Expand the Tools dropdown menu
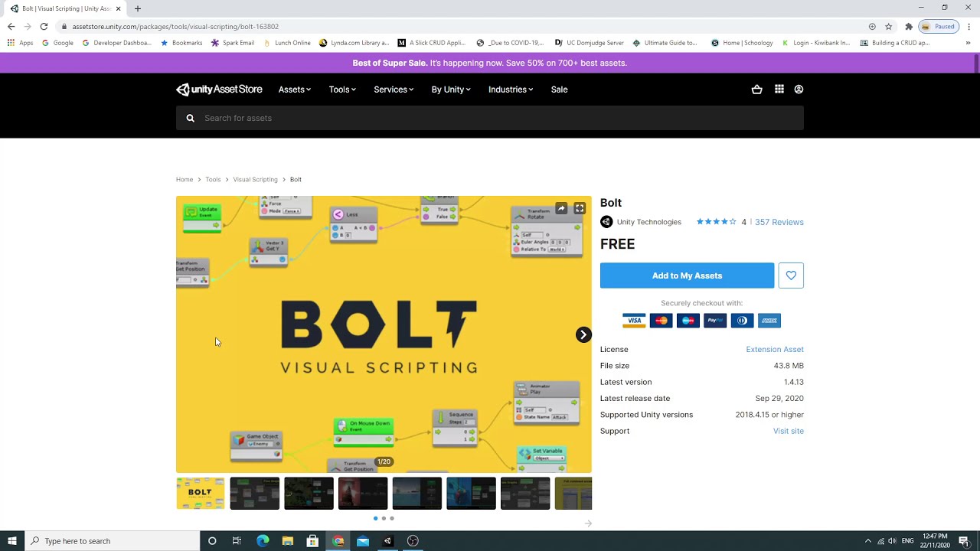The width and height of the screenshot is (980, 551). point(342,90)
